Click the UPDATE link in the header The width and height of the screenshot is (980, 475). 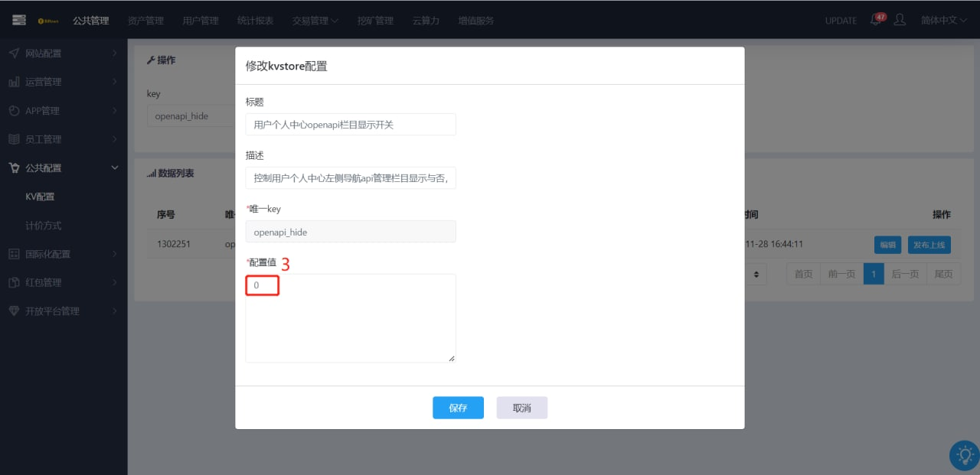pos(841,21)
